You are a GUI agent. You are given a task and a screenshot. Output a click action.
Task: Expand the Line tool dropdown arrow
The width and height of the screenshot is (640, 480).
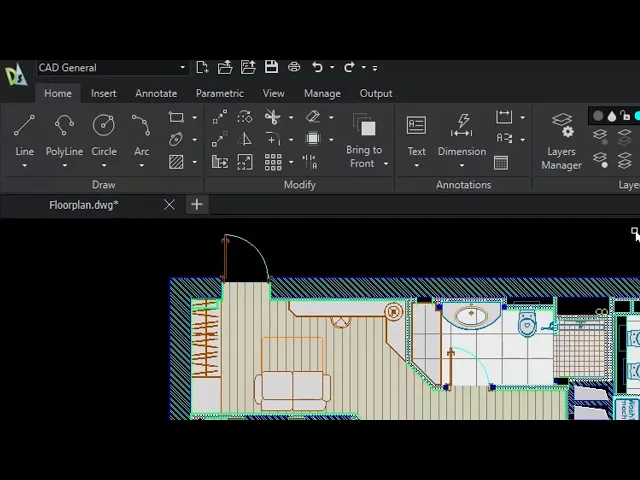click(x=24, y=165)
